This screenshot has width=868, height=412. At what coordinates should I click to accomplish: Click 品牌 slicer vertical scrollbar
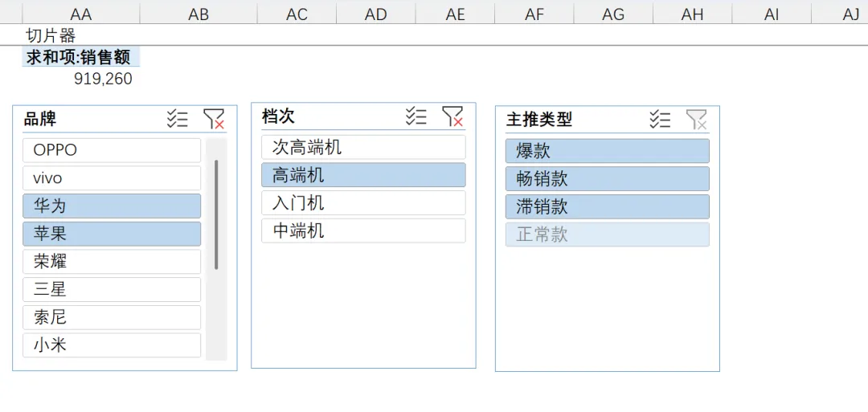pyautogui.click(x=216, y=214)
